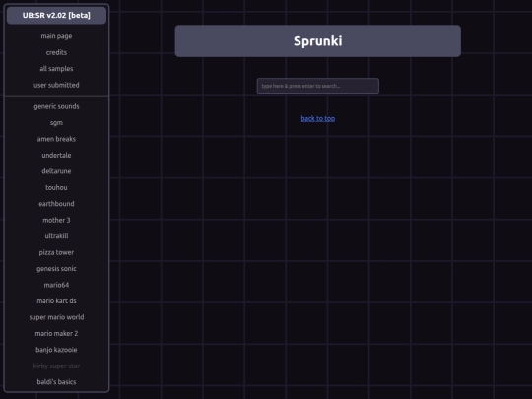
Task: Click the struck-through kirby super star entry
Action: point(56,366)
